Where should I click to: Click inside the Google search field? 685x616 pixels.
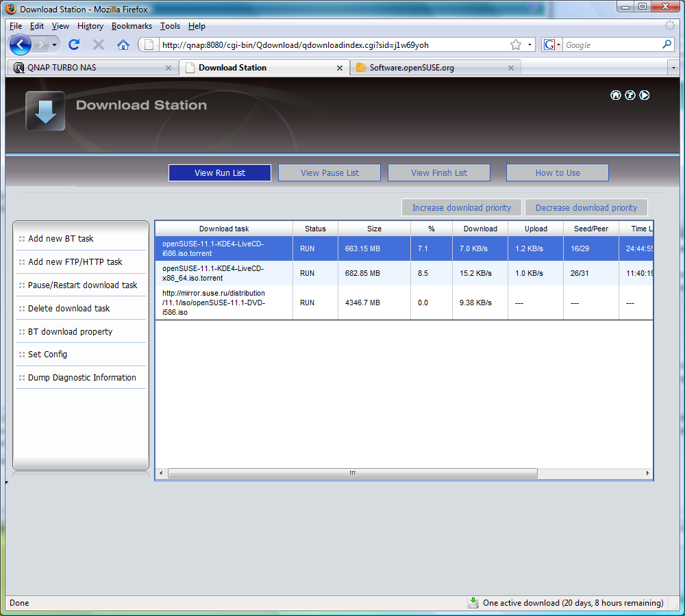coord(612,44)
